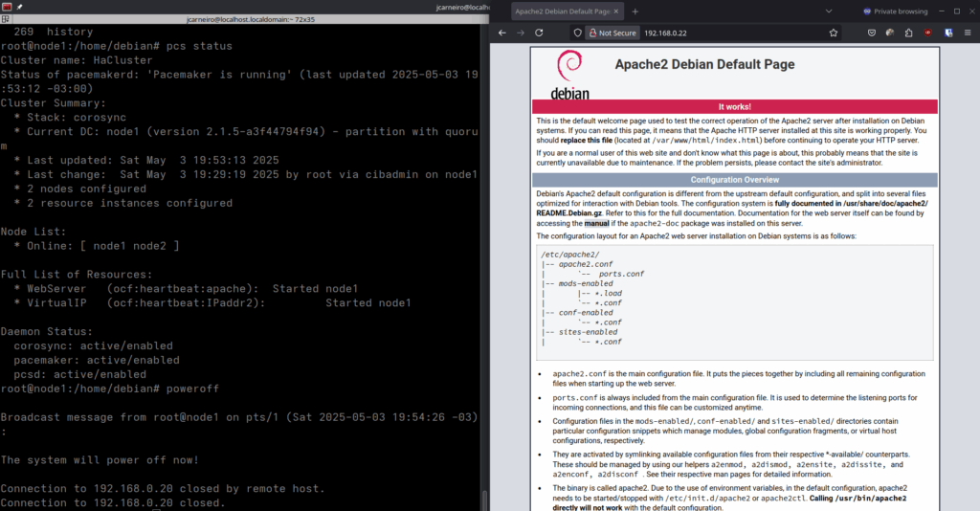Click 'conf-enabled' in the config tree

pos(586,312)
